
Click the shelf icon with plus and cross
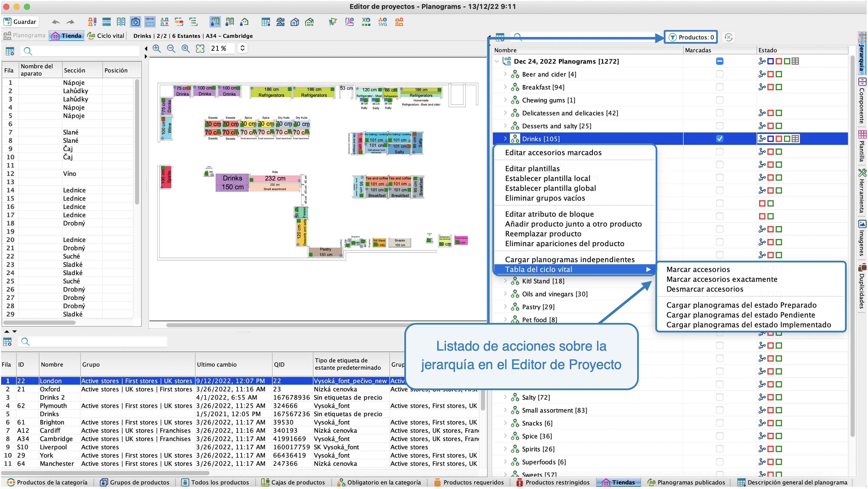[x=164, y=22]
